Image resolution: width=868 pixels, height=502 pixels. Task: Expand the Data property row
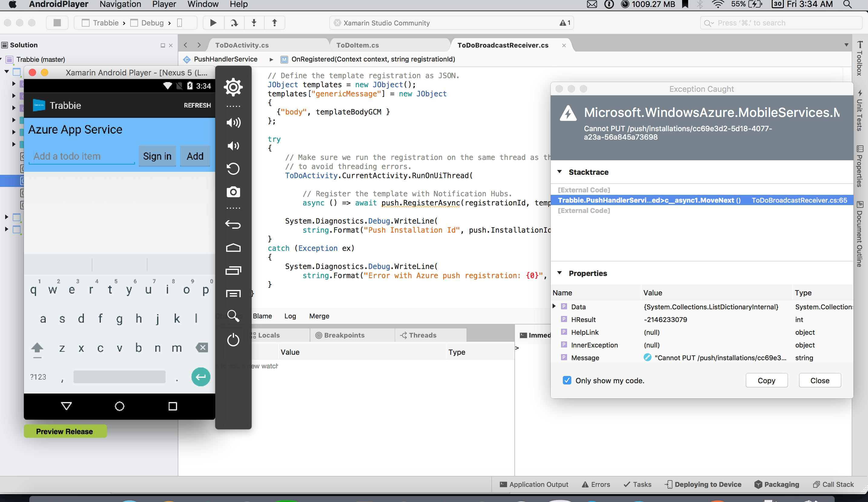click(x=554, y=306)
